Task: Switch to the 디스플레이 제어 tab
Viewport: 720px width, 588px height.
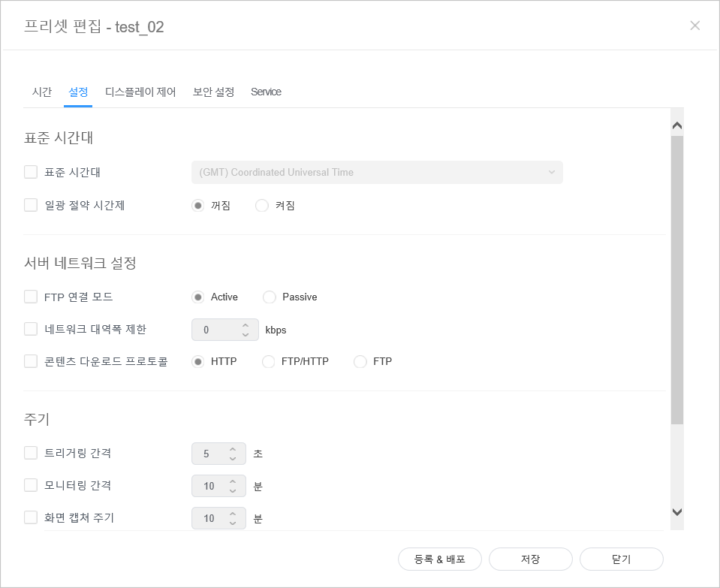Action: point(140,92)
